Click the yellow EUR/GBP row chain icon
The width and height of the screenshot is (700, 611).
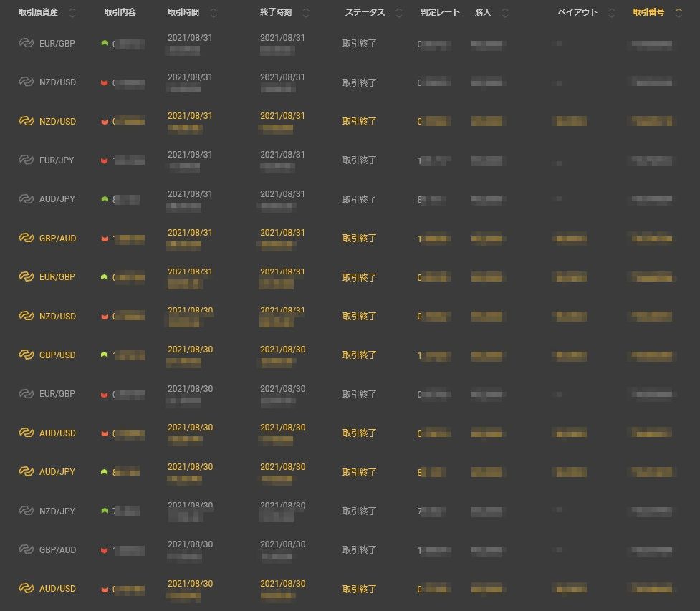click(x=26, y=276)
